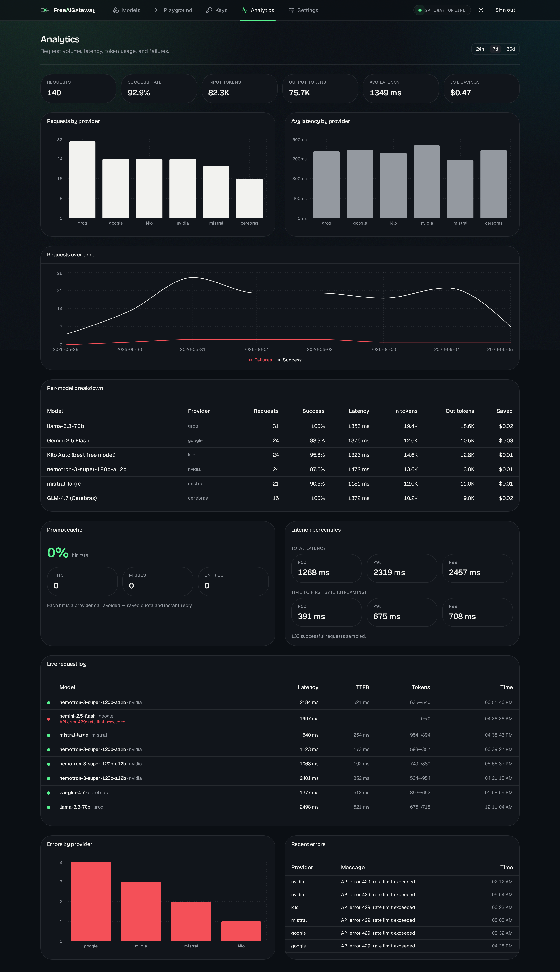The image size is (560, 972).
Task: Select the 24h time range
Action: point(480,49)
